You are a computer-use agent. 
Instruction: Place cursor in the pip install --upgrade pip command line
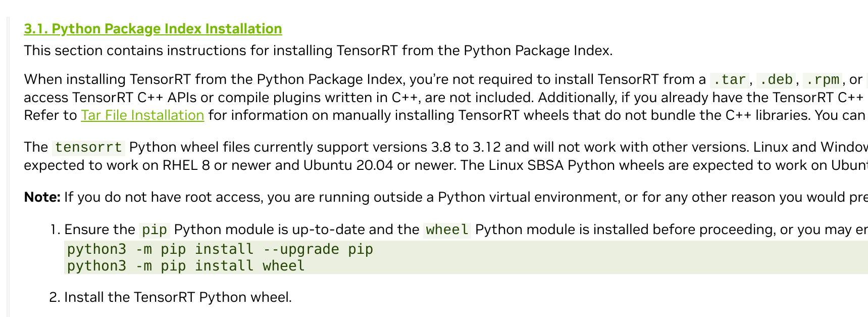(220, 249)
